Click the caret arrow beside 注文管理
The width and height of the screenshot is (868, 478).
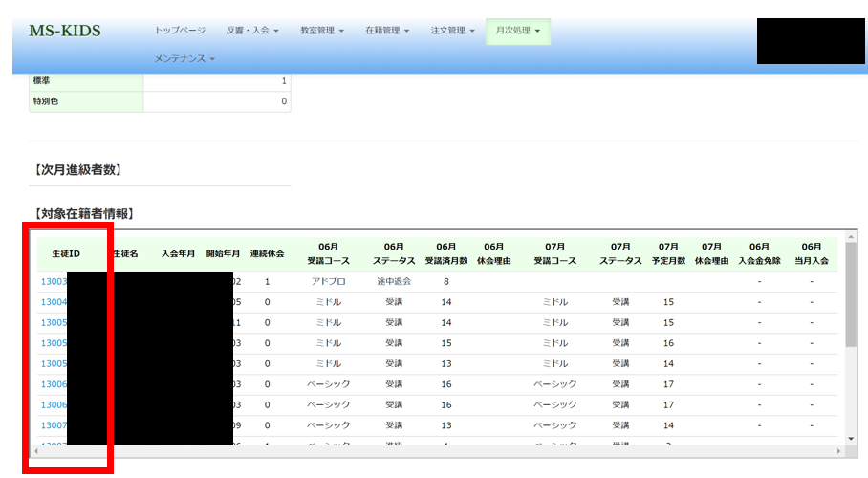(x=472, y=32)
